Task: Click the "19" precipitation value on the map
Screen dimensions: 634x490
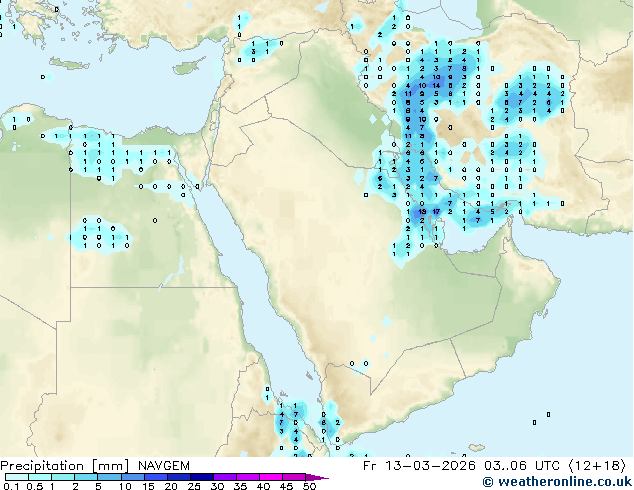Action: tap(422, 212)
